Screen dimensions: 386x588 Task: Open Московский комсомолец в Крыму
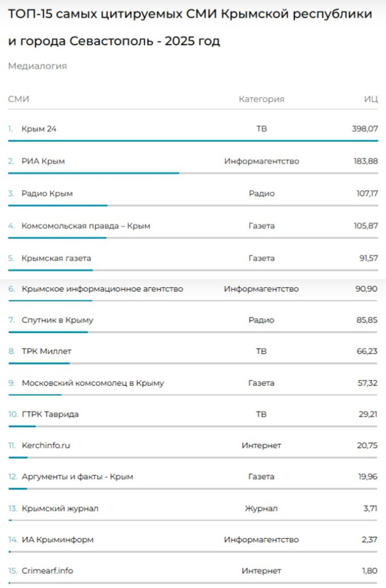click(x=92, y=383)
